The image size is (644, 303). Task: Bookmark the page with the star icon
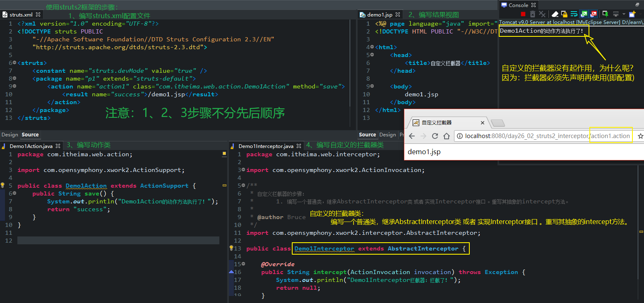pyautogui.click(x=640, y=136)
